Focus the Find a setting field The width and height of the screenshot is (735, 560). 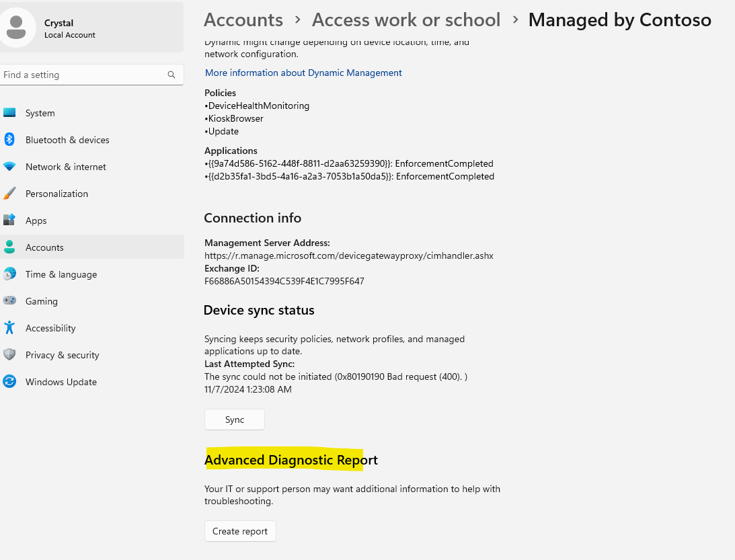point(92,75)
